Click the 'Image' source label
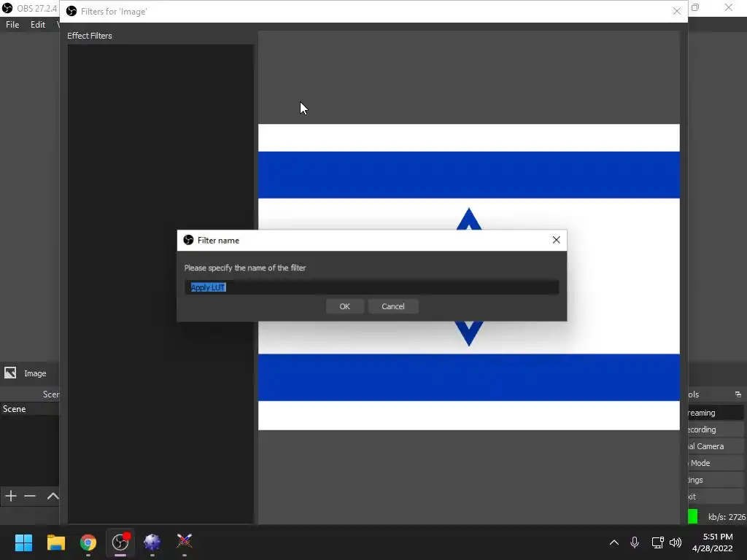Viewport: 747px width, 560px height. pos(35,373)
